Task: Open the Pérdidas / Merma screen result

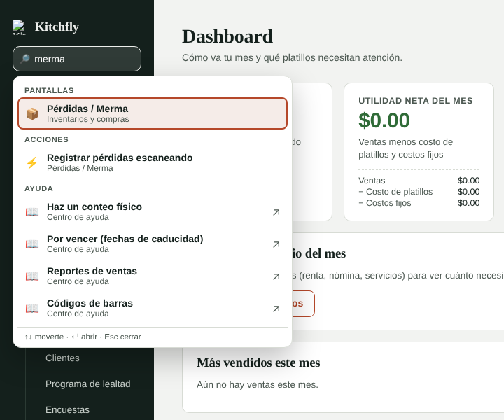Action: (153, 113)
